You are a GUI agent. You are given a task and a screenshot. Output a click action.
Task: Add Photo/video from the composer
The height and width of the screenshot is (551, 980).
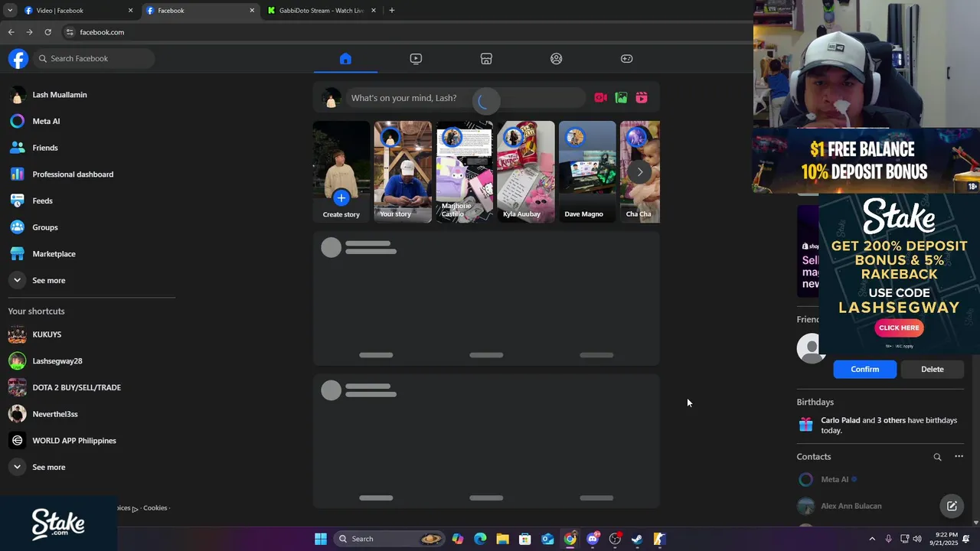point(621,98)
